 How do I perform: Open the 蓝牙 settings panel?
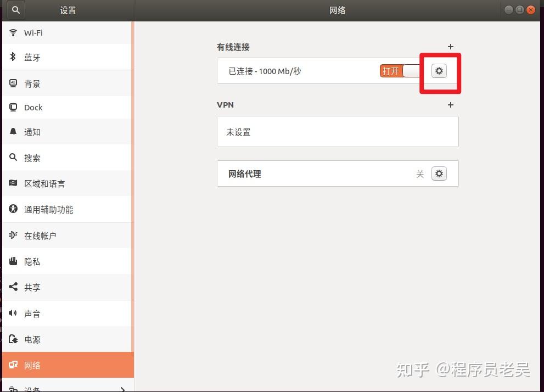(33, 57)
